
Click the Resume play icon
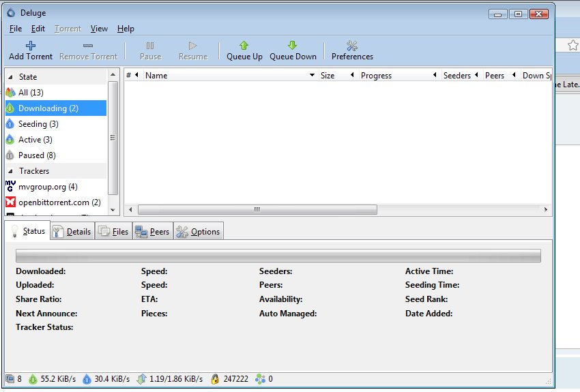click(192, 46)
